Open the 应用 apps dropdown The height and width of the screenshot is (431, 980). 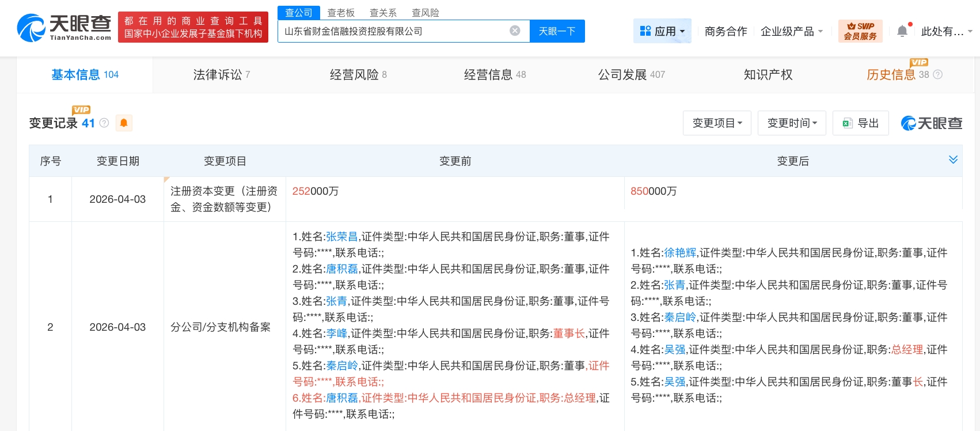click(662, 31)
